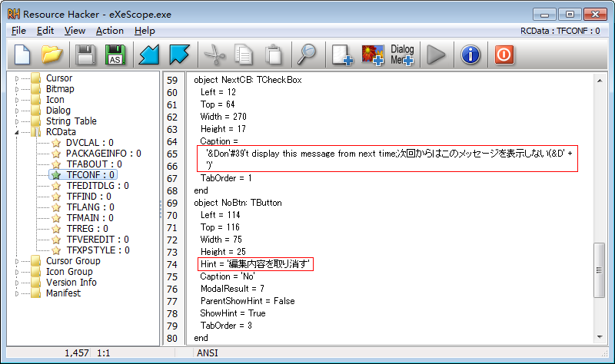Click the editor scrollbar up arrow
This screenshot has height=364, width=615.
tap(600, 81)
